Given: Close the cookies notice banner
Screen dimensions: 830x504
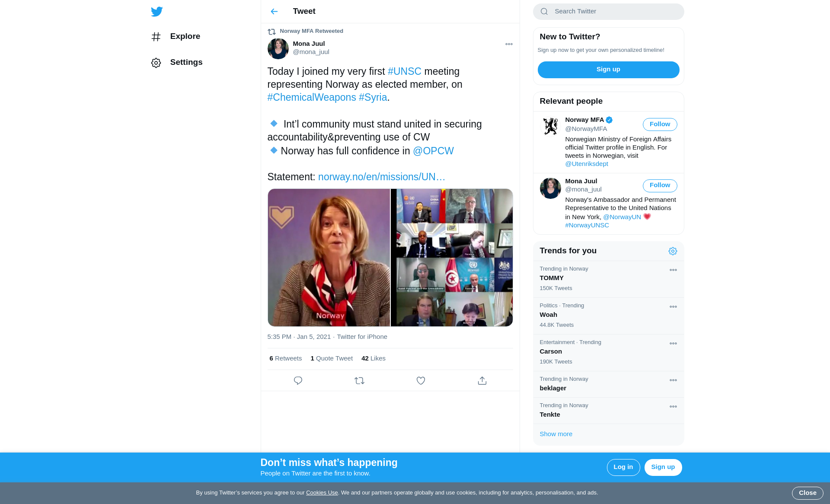Looking at the screenshot, I should (807, 493).
